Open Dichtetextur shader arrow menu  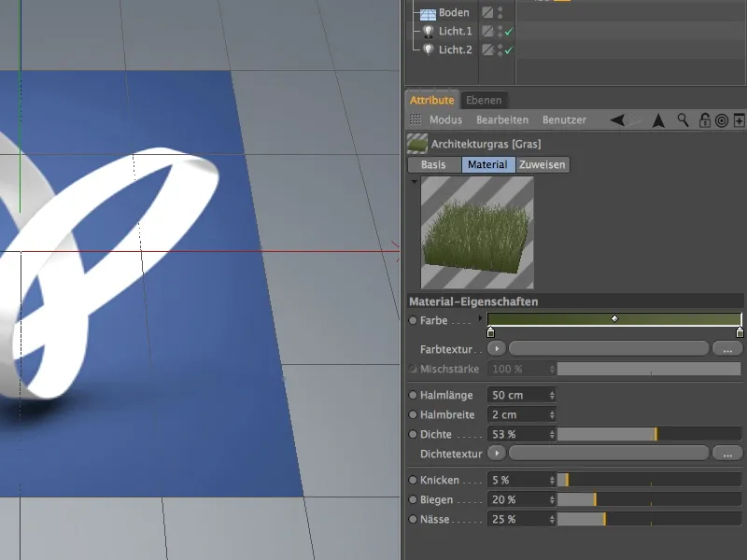click(x=497, y=453)
